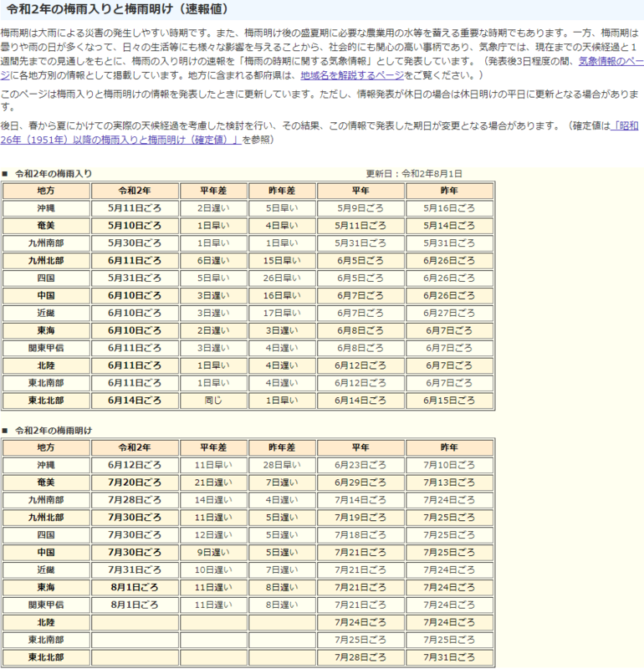
Task: Click 6月15日ごろ in the 東北北部 梅雨入り row
Action: pos(449,401)
